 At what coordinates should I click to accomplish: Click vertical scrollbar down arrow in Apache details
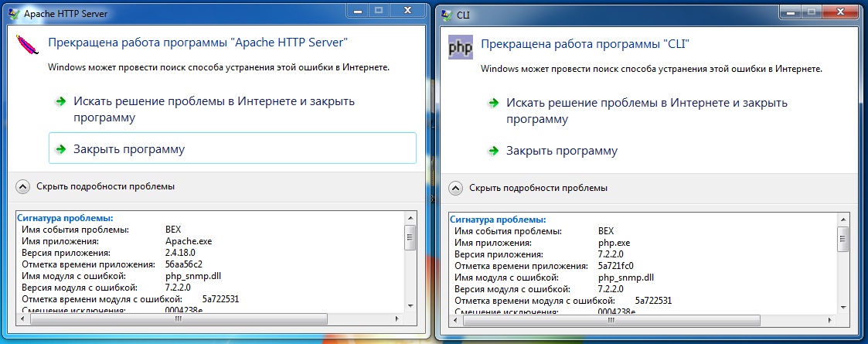(x=410, y=305)
